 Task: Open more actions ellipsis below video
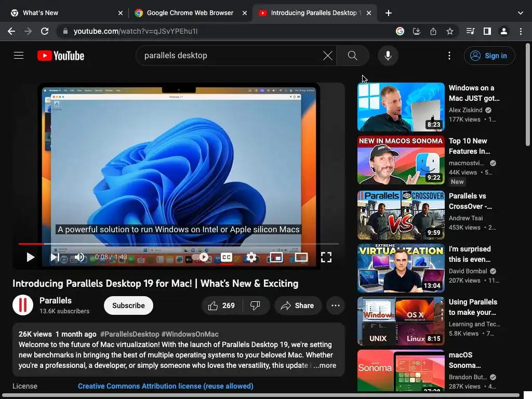[x=336, y=305]
